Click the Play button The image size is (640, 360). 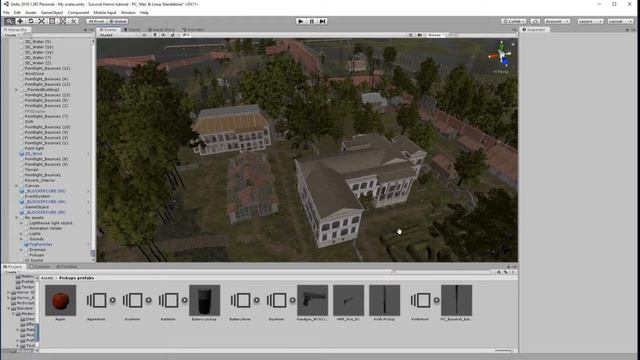coord(301,21)
